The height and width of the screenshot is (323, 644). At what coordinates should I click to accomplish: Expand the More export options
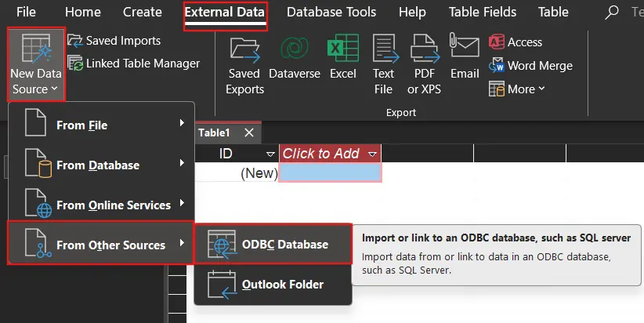click(x=517, y=89)
